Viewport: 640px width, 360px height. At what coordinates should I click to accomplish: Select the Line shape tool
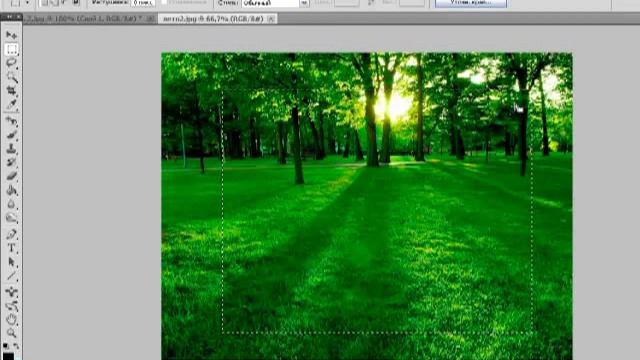(11, 276)
